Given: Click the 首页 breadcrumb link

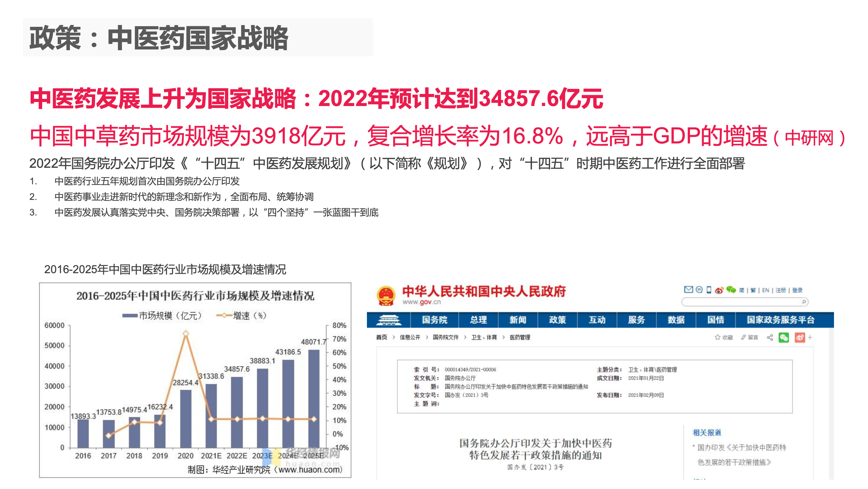Looking at the screenshot, I should point(382,337).
